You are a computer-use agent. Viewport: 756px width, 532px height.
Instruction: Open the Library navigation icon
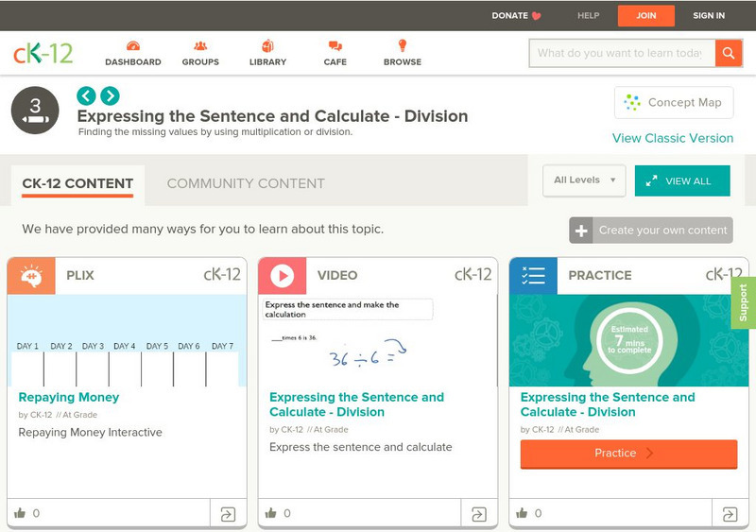tap(267, 46)
